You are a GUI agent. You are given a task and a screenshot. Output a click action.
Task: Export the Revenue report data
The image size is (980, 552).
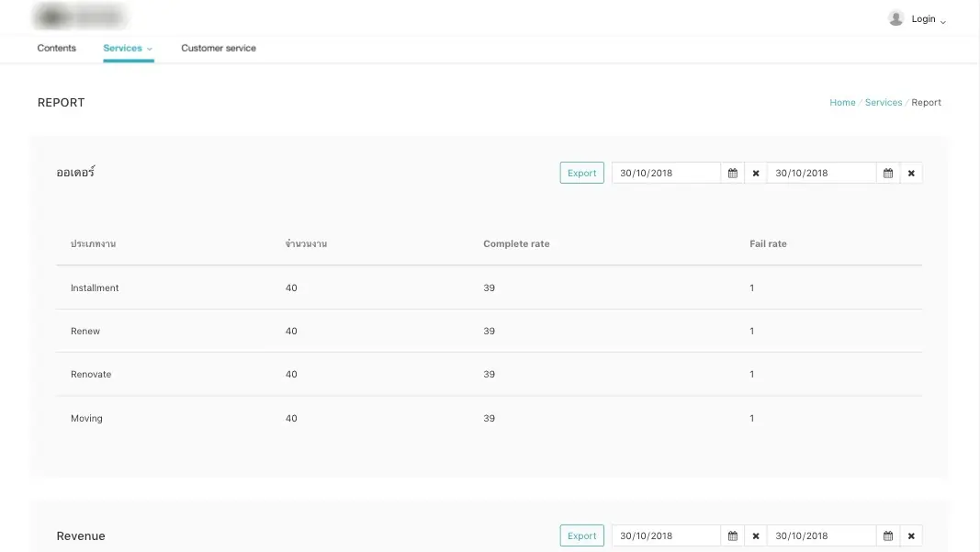point(581,535)
